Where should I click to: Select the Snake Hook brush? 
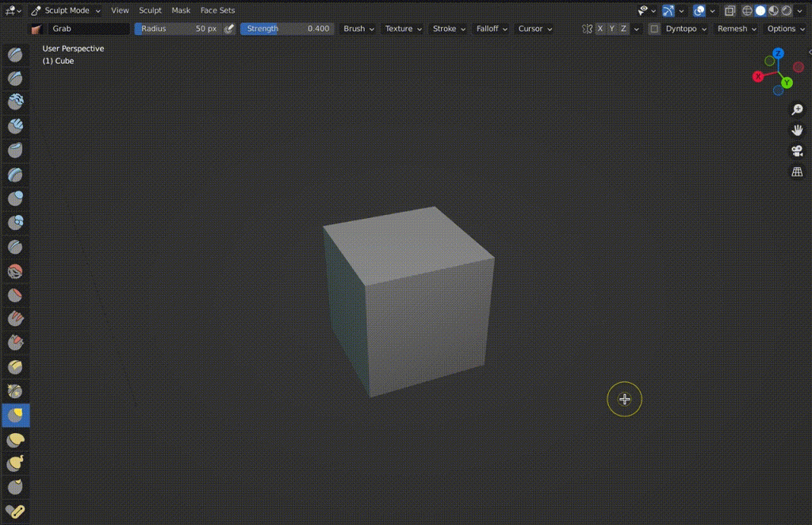tap(15, 462)
